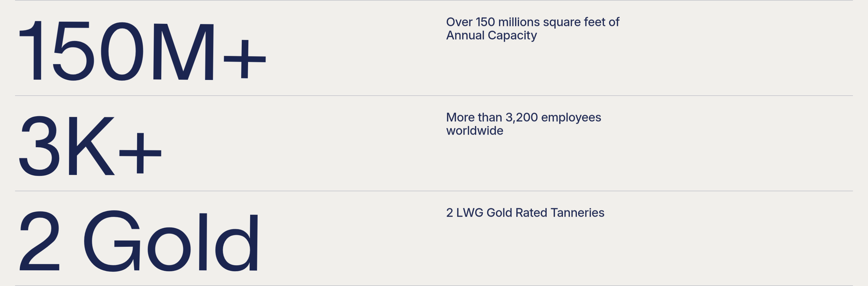Click the large digit 3 in 3K+

point(40,146)
